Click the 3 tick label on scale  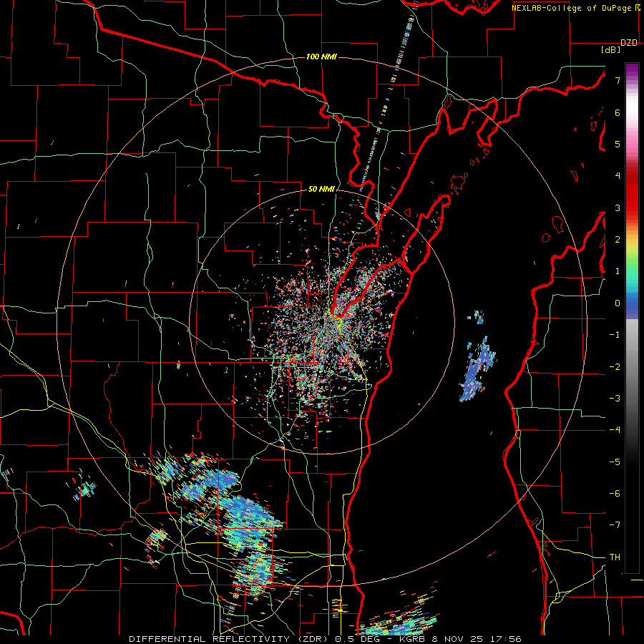pos(618,208)
